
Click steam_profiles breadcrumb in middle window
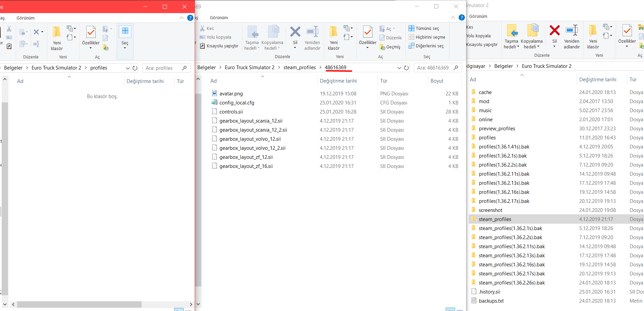[x=299, y=68]
